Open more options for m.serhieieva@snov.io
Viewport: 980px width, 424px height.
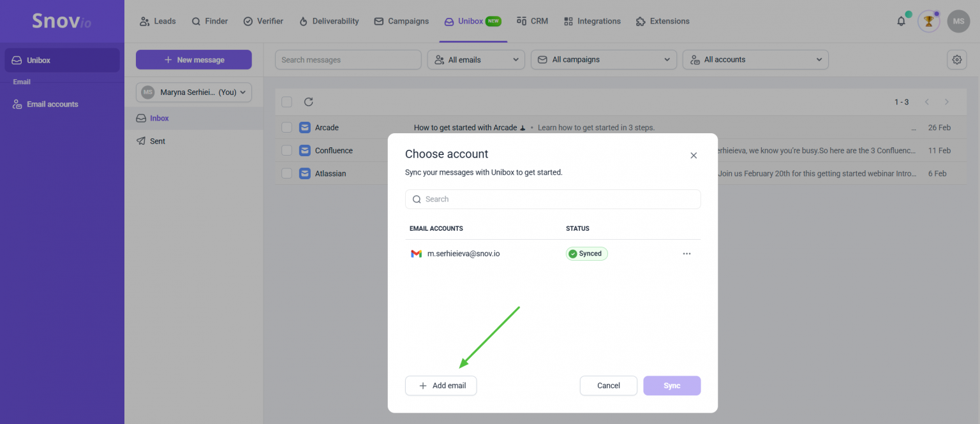click(x=687, y=254)
